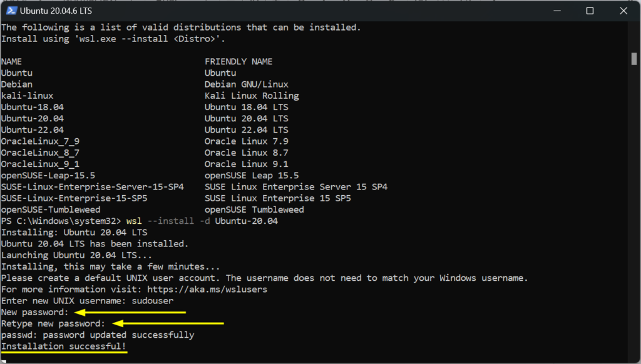Minimize the Ubuntu terminal window

coord(556,10)
